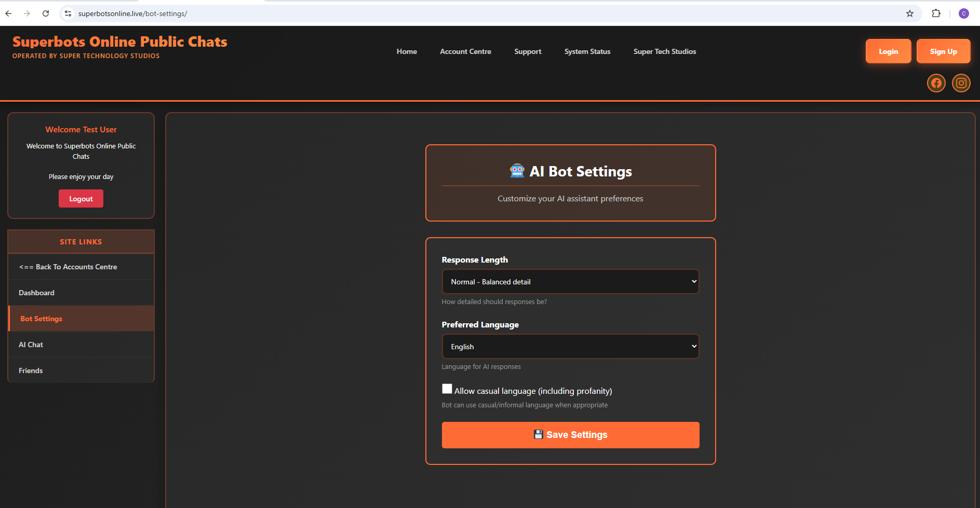Bookmark this page with star icon
Viewport: 980px width, 508px height.
(910, 13)
